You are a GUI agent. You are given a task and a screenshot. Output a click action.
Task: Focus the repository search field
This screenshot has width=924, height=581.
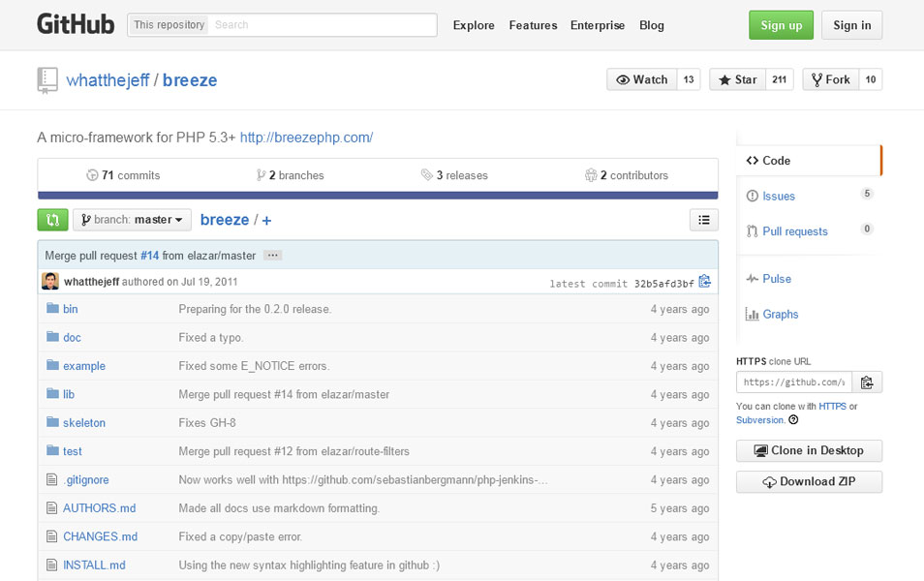[x=323, y=25]
